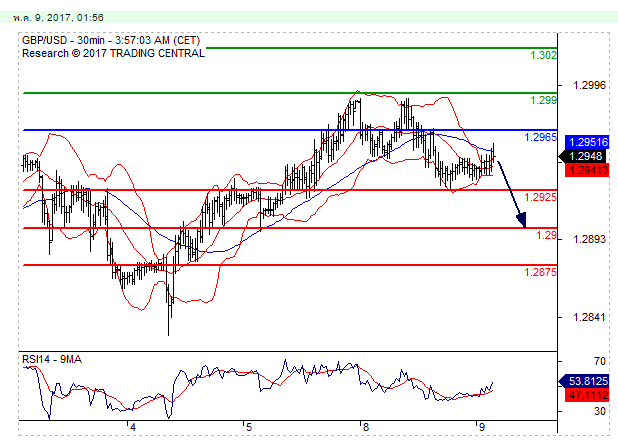Click date marker 8 on time axis
618x445 pixels.
click(366, 425)
